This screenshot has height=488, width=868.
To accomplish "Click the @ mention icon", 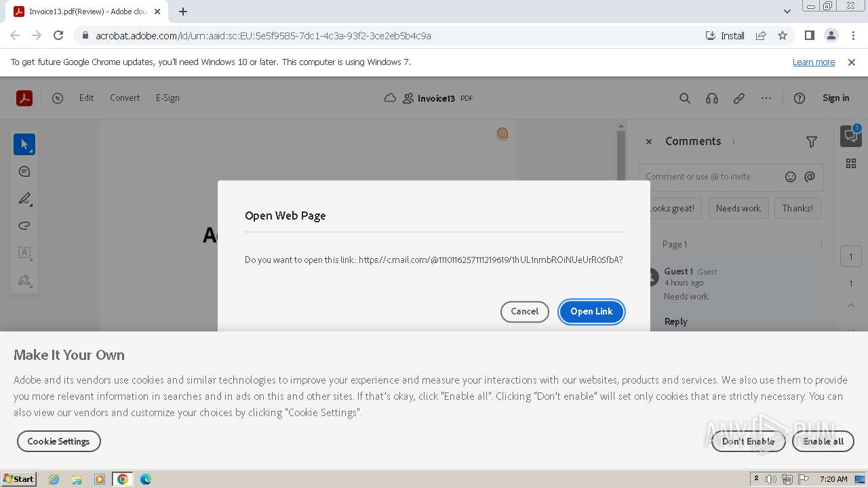I will pyautogui.click(x=810, y=177).
